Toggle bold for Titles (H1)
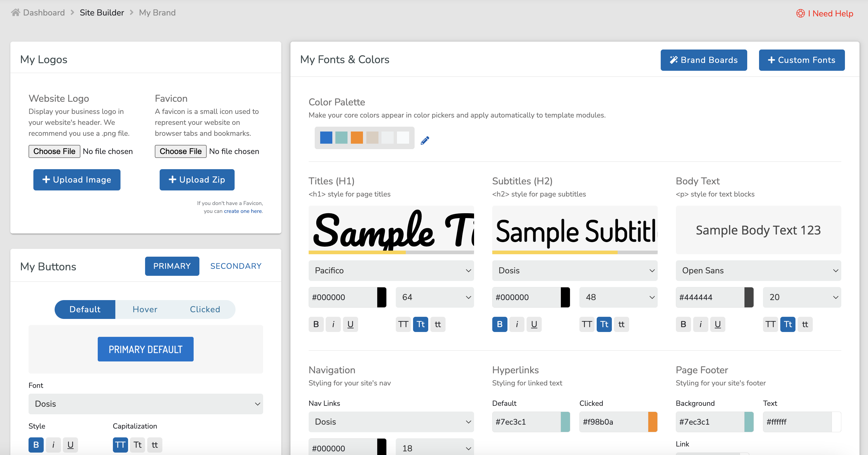868x455 pixels. coord(316,324)
